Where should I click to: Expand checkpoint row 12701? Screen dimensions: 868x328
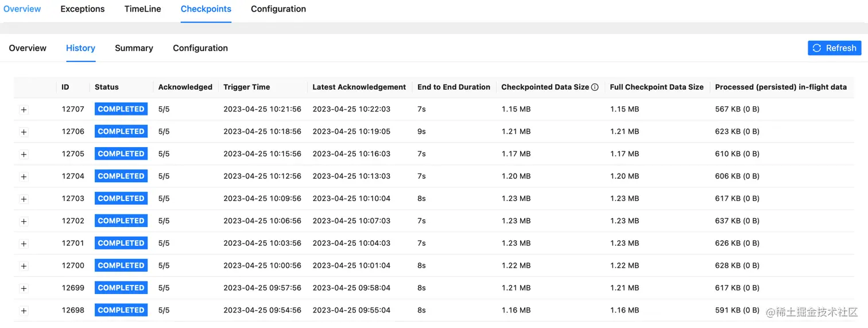(x=24, y=244)
